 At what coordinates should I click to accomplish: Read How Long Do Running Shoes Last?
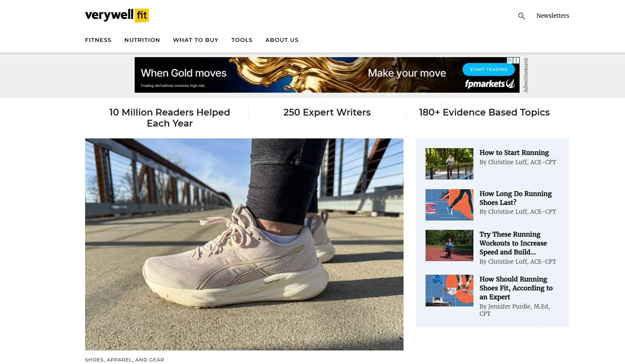click(516, 198)
